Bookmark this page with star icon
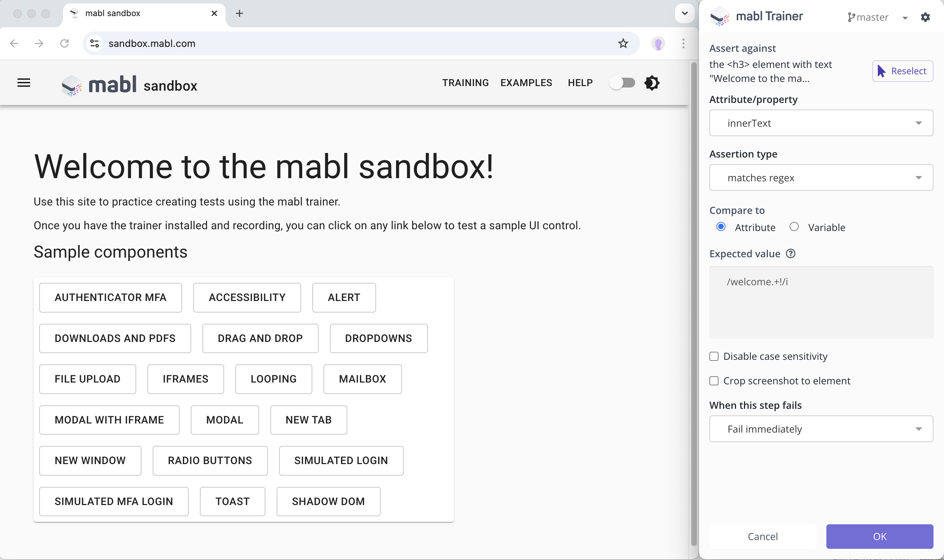The height and width of the screenshot is (560, 944). 623,43
